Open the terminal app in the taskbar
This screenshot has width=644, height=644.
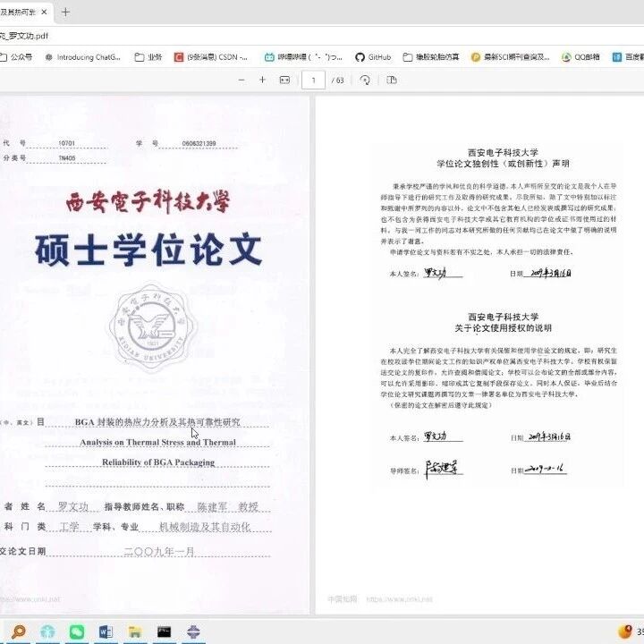tap(164, 631)
